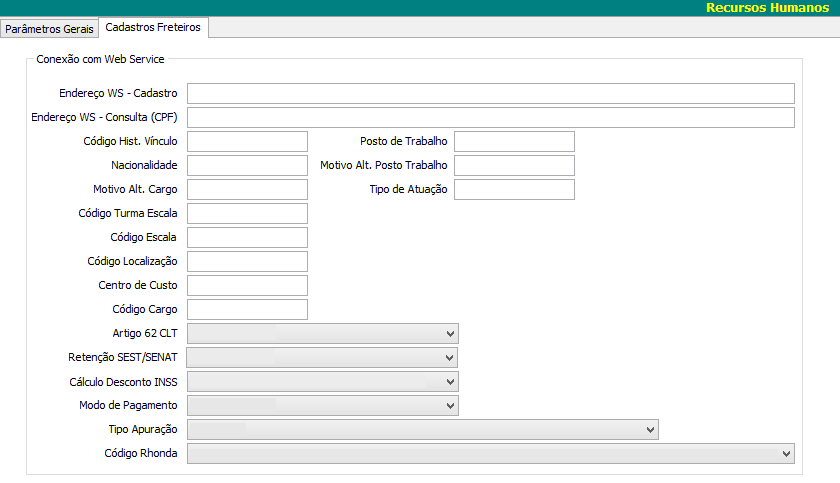
Task: Click the Posto de Trabalho field
Action: point(514,141)
